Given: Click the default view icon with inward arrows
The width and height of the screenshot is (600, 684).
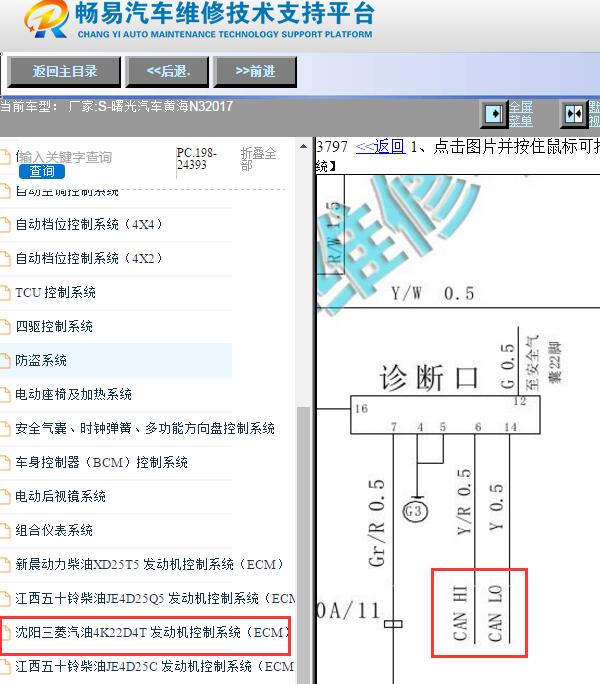Looking at the screenshot, I should [574, 114].
